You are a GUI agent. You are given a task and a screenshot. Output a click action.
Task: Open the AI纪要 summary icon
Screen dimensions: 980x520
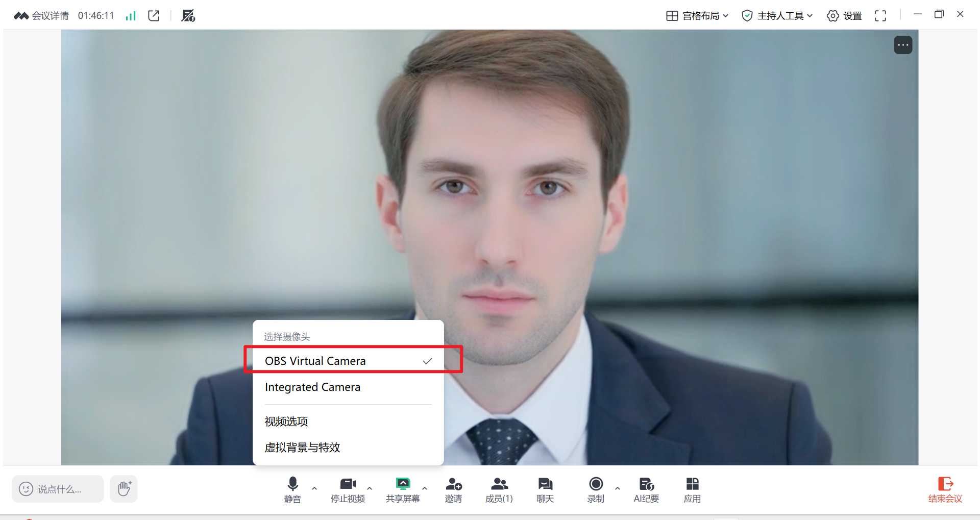click(646, 489)
